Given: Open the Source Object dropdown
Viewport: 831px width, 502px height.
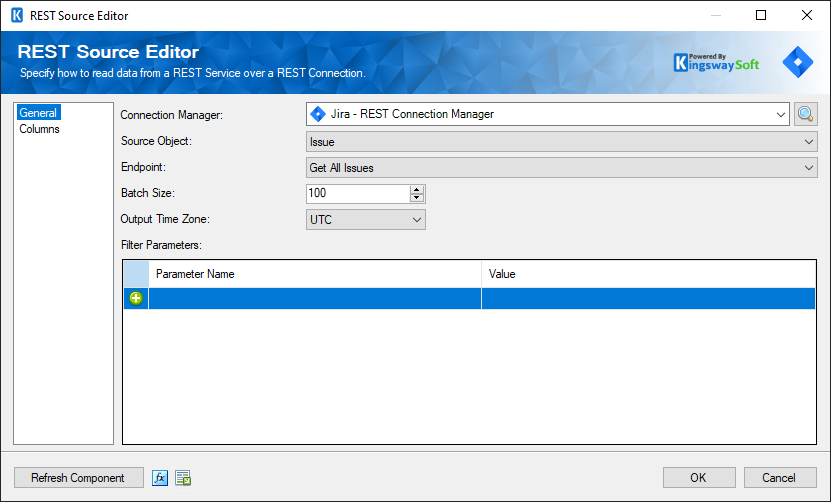Looking at the screenshot, I should (808, 142).
